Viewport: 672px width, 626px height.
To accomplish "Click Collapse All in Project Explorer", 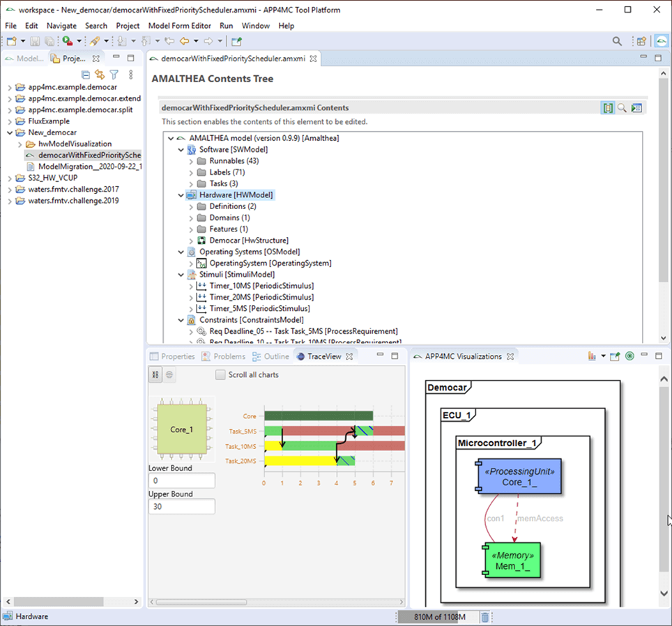I will (x=86, y=75).
